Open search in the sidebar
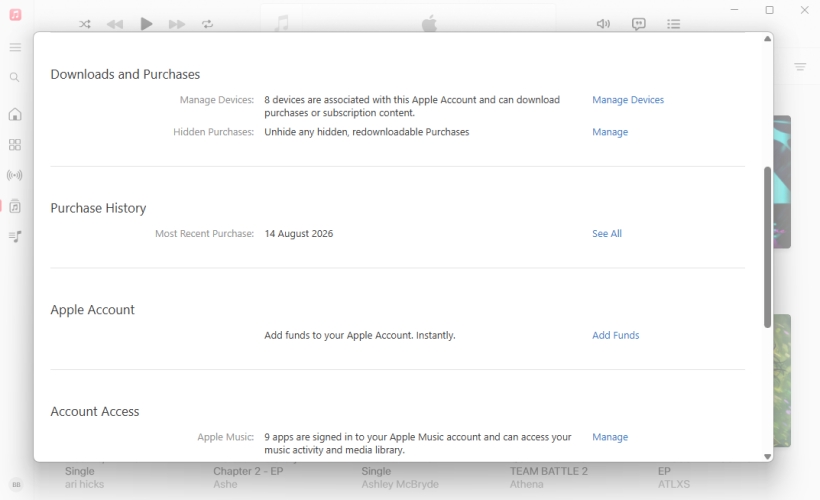The height and width of the screenshot is (500, 820). click(x=15, y=77)
